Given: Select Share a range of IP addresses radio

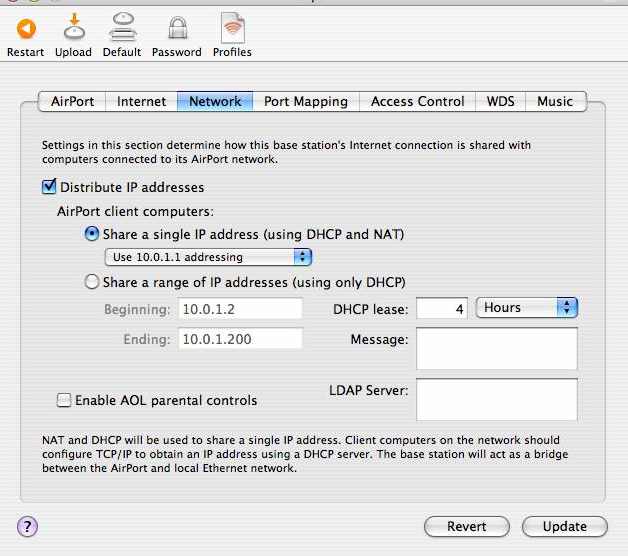Looking at the screenshot, I should point(92,282).
